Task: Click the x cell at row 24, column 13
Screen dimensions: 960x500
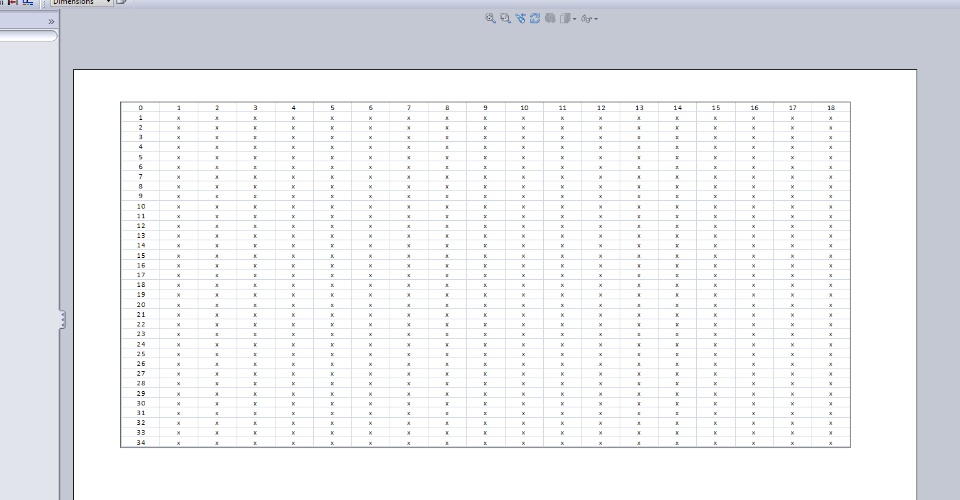Action: coord(639,344)
